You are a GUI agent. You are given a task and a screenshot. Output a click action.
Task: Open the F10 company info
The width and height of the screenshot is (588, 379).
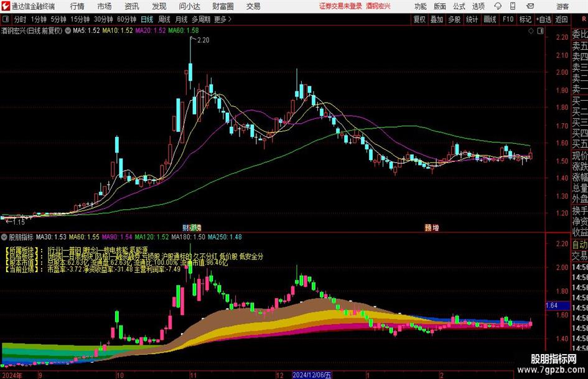(508, 19)
